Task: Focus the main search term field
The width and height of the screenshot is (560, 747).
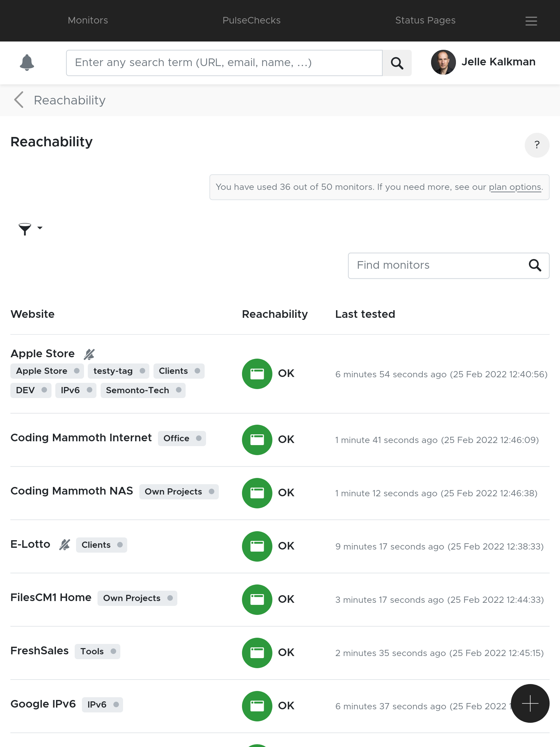Action: pyautogui.click(x=224, y=63)
